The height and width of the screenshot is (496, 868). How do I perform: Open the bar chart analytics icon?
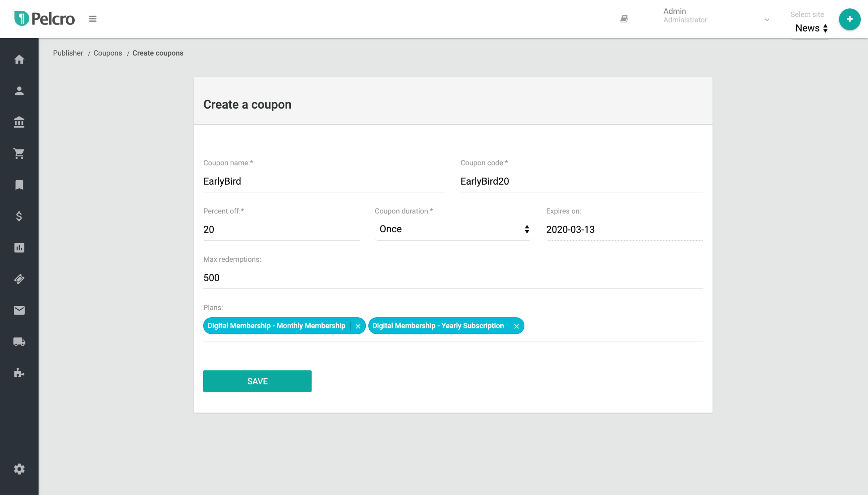(x=19, y=248)
